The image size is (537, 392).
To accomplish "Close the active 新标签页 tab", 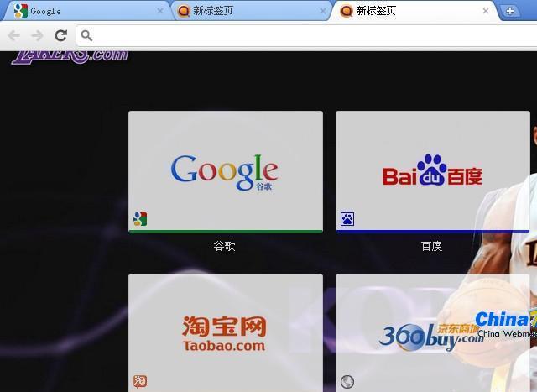I will coord(486,11).
